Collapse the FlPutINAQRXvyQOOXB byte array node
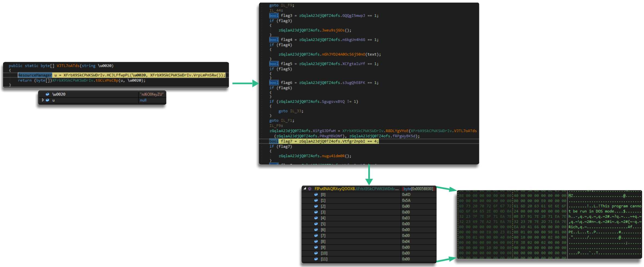This screenshot has width=644, height=267. [305, 188]
